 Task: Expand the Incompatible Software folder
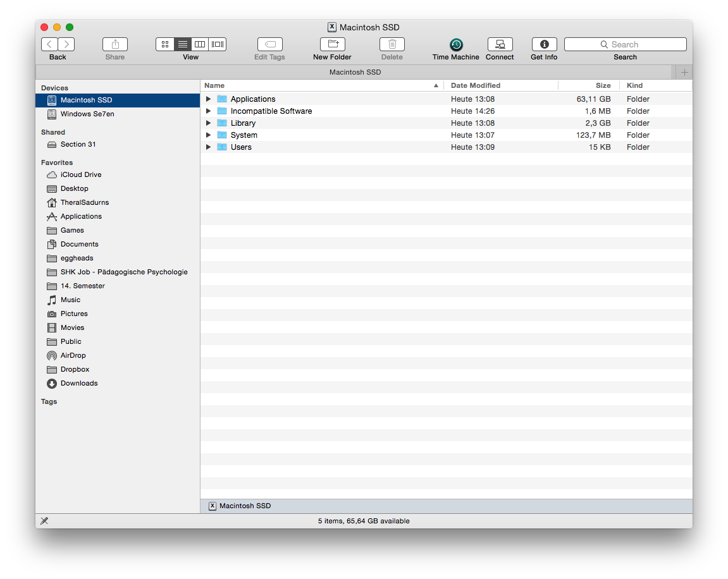pos(209,111)
